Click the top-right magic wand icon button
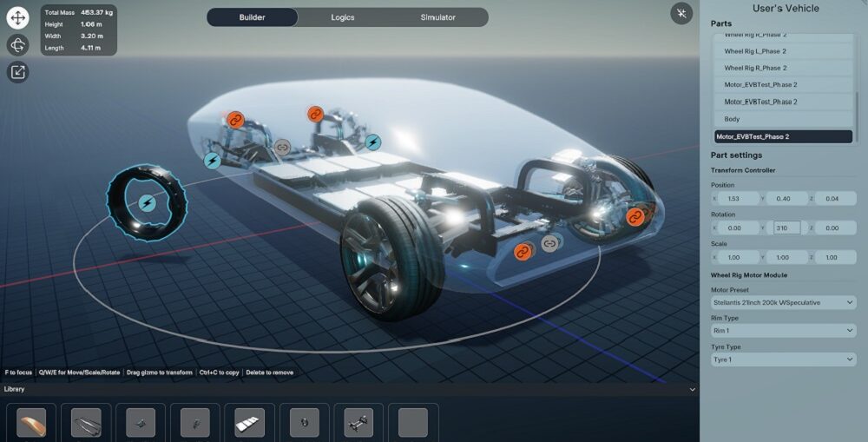Image resolution: width=868 pixels, height=442 pixels. click(x=681, y=14)
